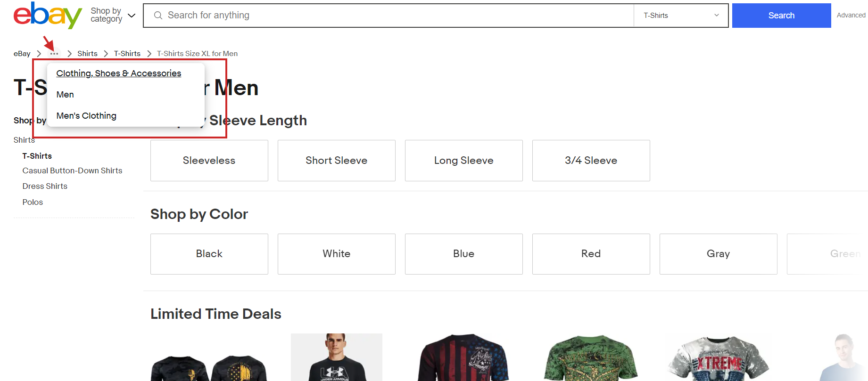868x381 pixels.
Task: Open the American flag t-shirt deal
Action: (x=463, y=359)
